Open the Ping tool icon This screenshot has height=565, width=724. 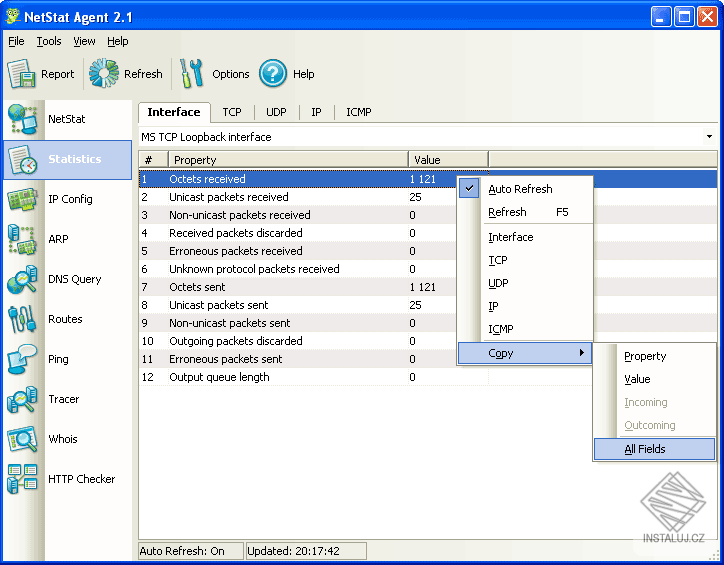click(x=23, y=359)
